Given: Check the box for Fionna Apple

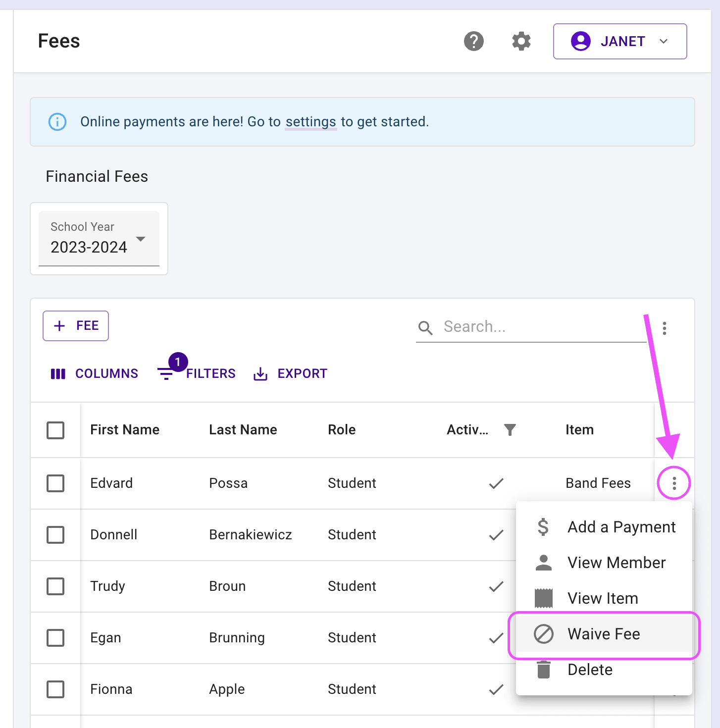Looking at the screenshot, I should (x=55, y=689).
